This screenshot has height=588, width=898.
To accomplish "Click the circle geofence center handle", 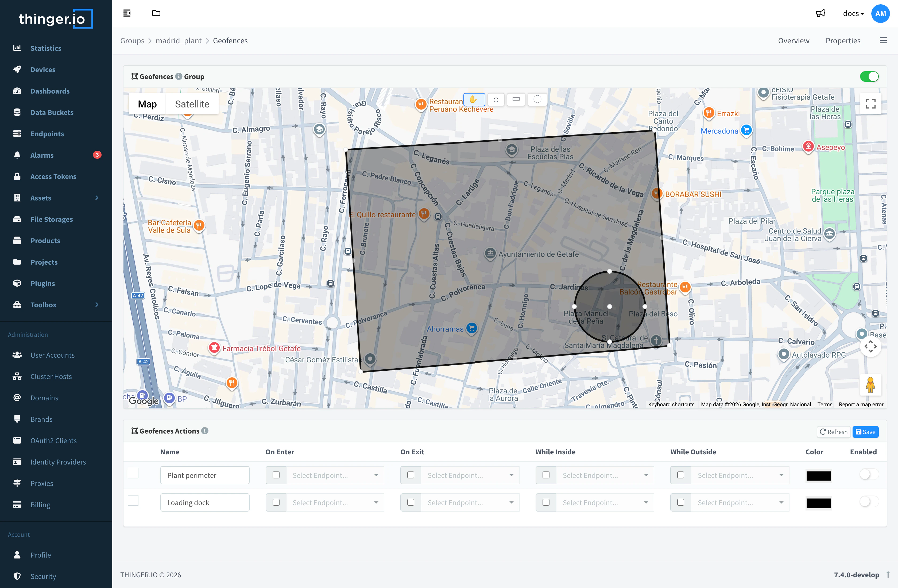I will pos(609,307).
